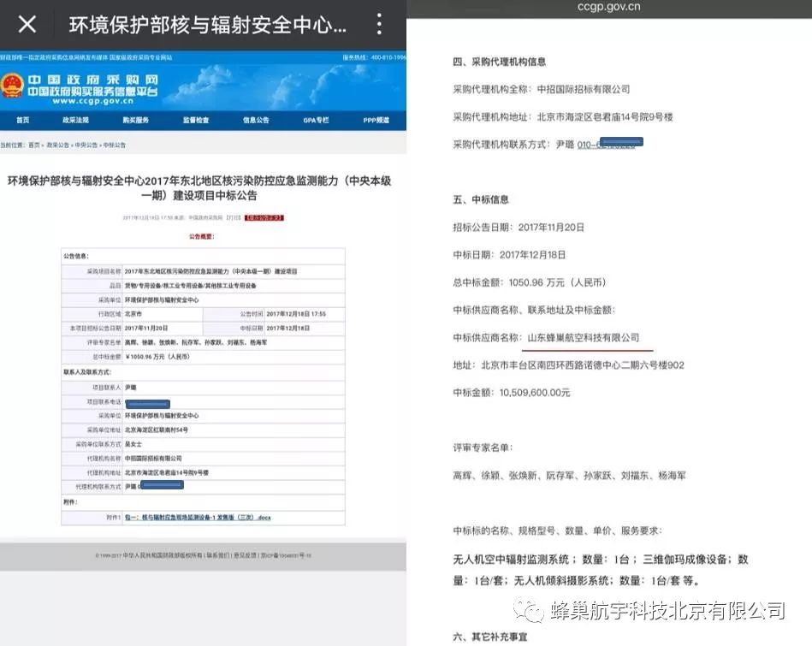
Task: Close the webpage with the X icon
Action: 27,24
